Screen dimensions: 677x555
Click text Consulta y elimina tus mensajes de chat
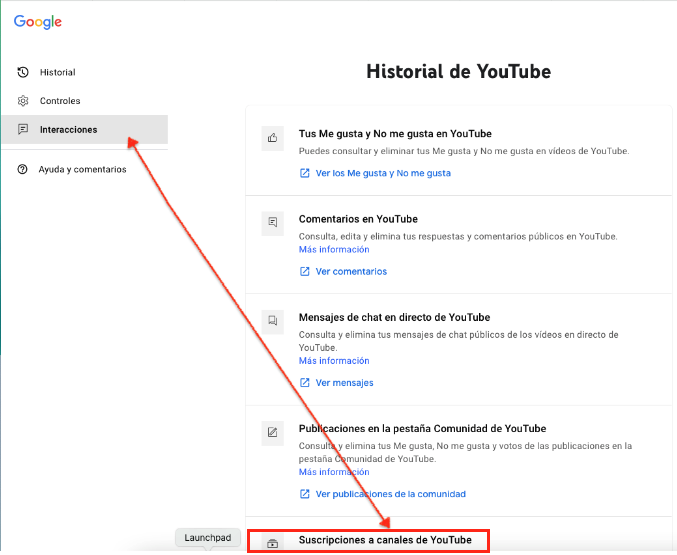click(x=459, y=341)
